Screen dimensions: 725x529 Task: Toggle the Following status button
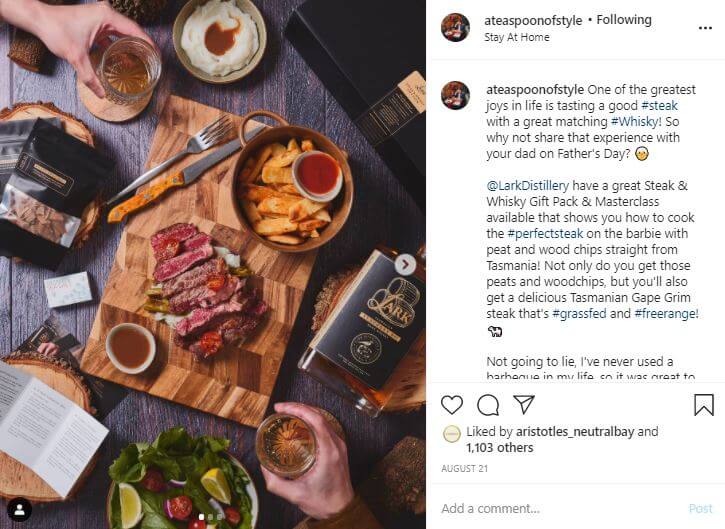(x=624, y=20)
